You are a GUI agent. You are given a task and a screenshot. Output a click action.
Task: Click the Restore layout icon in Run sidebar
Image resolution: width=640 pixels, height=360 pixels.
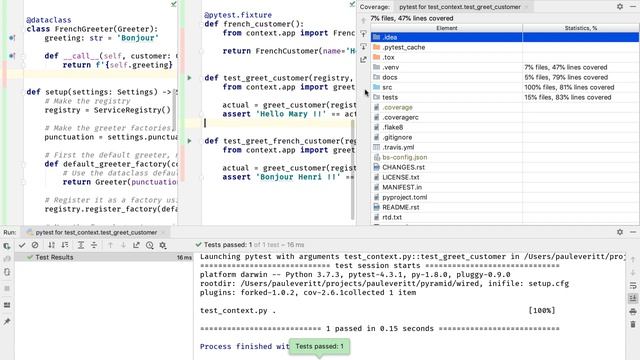pos(7,305)
